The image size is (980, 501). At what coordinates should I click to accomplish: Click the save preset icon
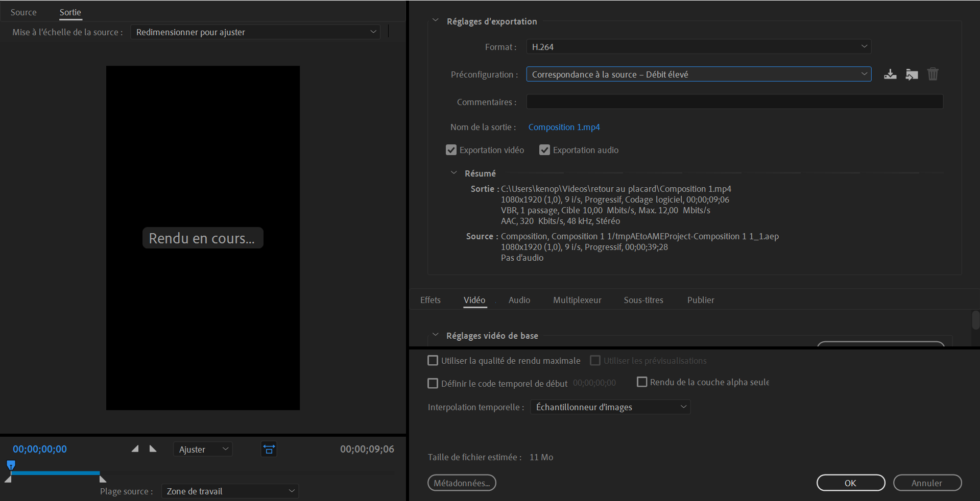point(890,74)
